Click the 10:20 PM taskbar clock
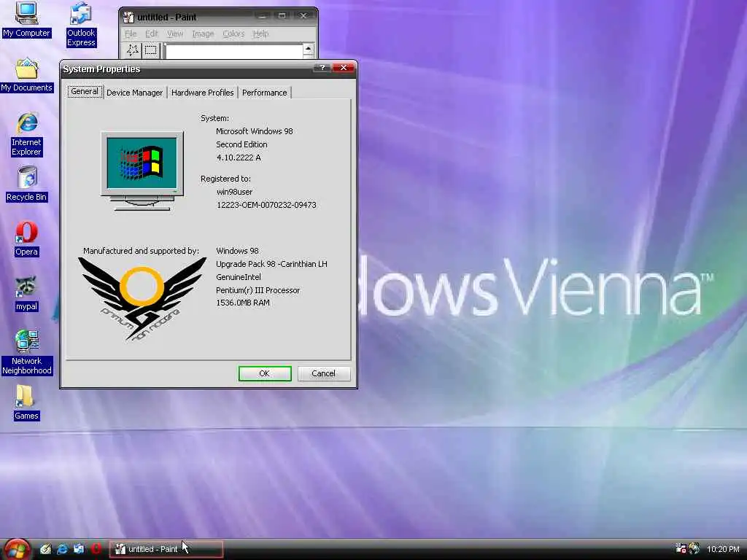The image size is (747, 560). pos(723,549)
